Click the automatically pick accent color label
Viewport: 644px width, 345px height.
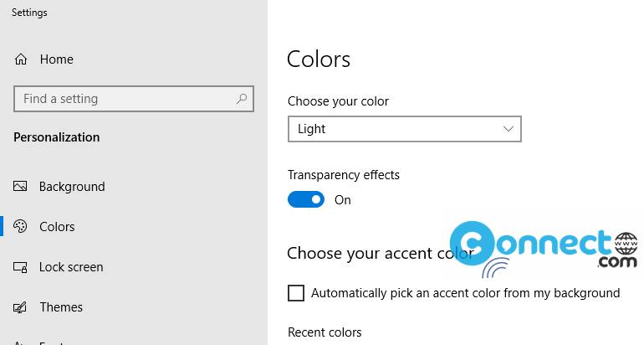[465, 293]
